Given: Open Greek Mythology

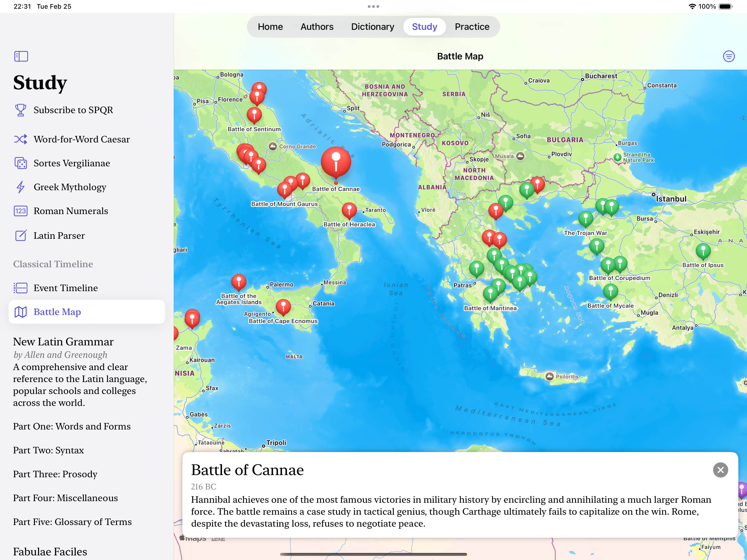Looking at the screenshot, I should tap(87, 187).
